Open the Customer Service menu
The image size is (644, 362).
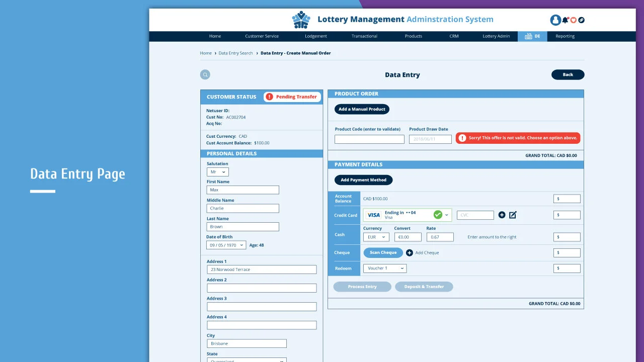(x=262, y=36)
